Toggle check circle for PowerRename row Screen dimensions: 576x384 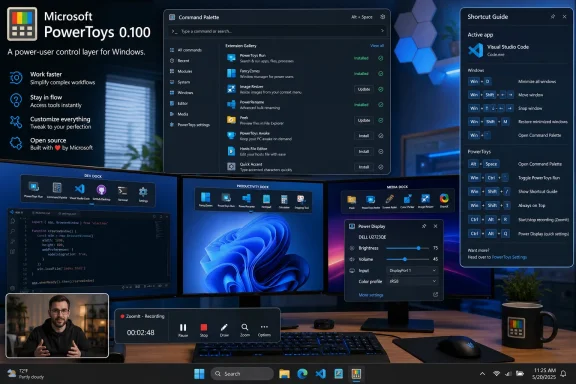coord(381,105)
